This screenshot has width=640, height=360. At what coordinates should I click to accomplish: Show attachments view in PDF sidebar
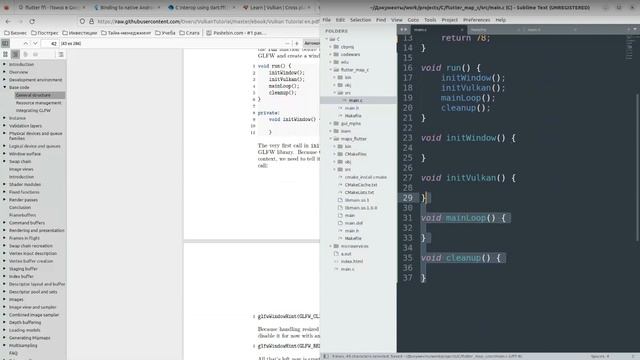25,54
